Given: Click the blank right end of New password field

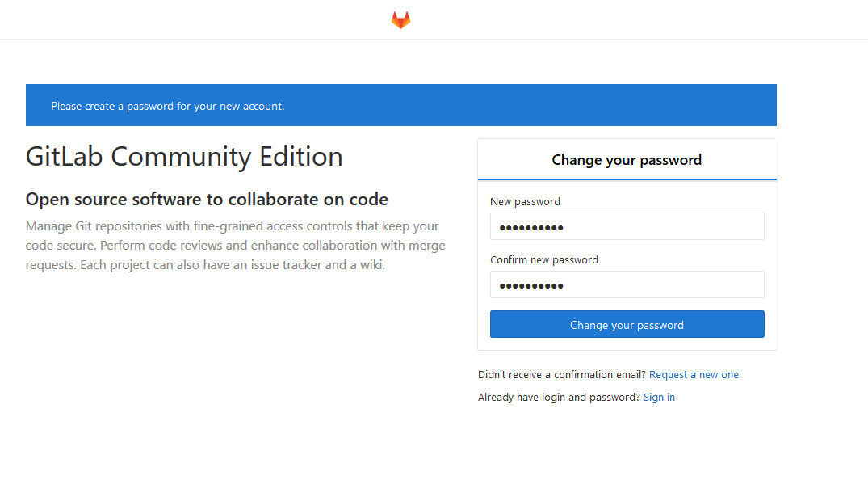Looking at the screenshot, I should click(727, 227).
